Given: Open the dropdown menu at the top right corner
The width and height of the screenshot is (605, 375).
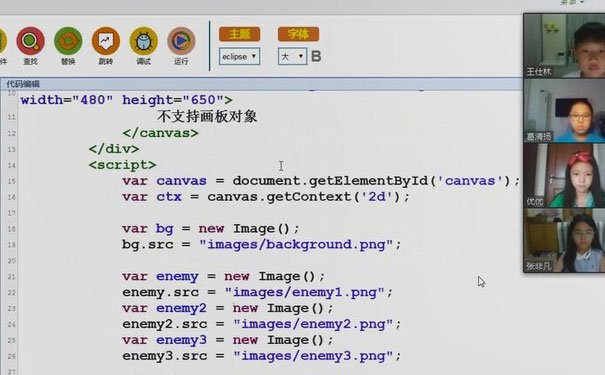Looking at the screenshot, I should 572,2.
